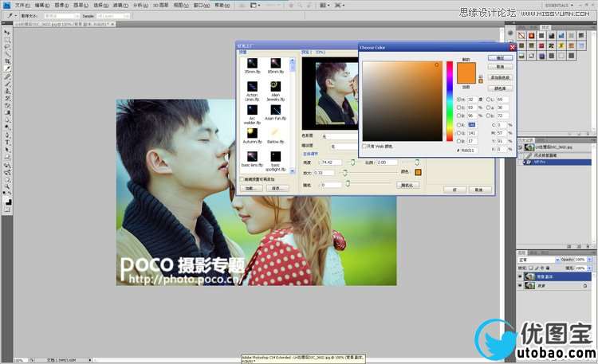598x364 pixels.
Task: Open the 窗口(W) menu
Action: (x=202, y=6)
